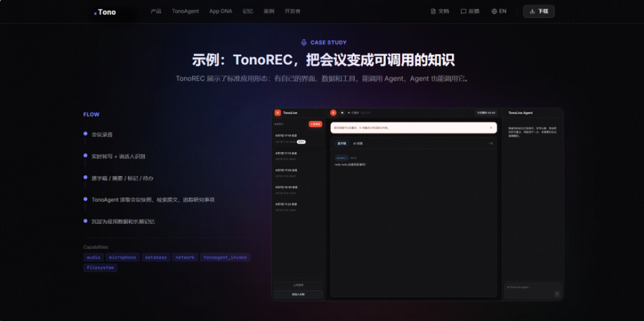Screen dimensions: 644x321
Task: Click the 文档 document icon in the header
Action: click(433, 12)
